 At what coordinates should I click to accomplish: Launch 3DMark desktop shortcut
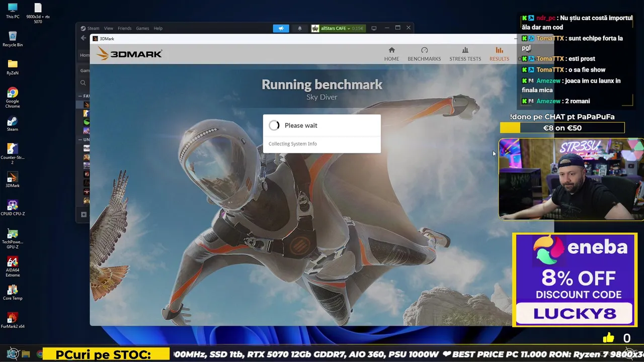(13, 180)
